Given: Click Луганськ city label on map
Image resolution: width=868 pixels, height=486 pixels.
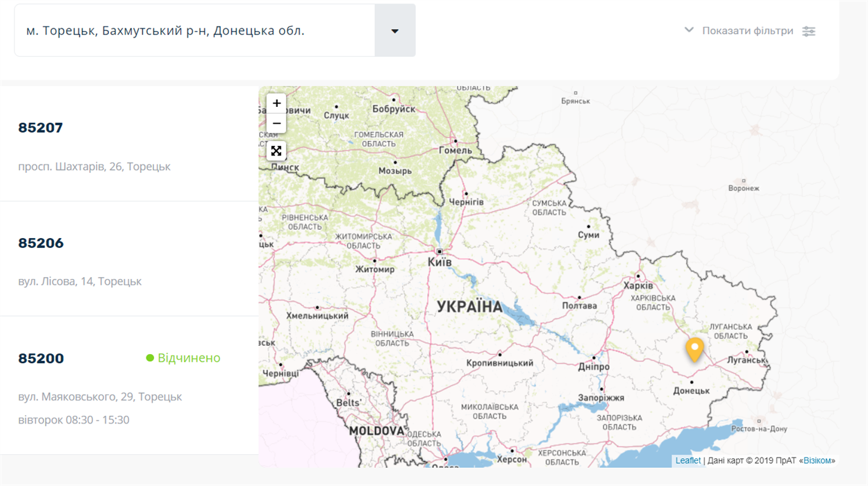Looking at the screenshot, I should point(746,360).
